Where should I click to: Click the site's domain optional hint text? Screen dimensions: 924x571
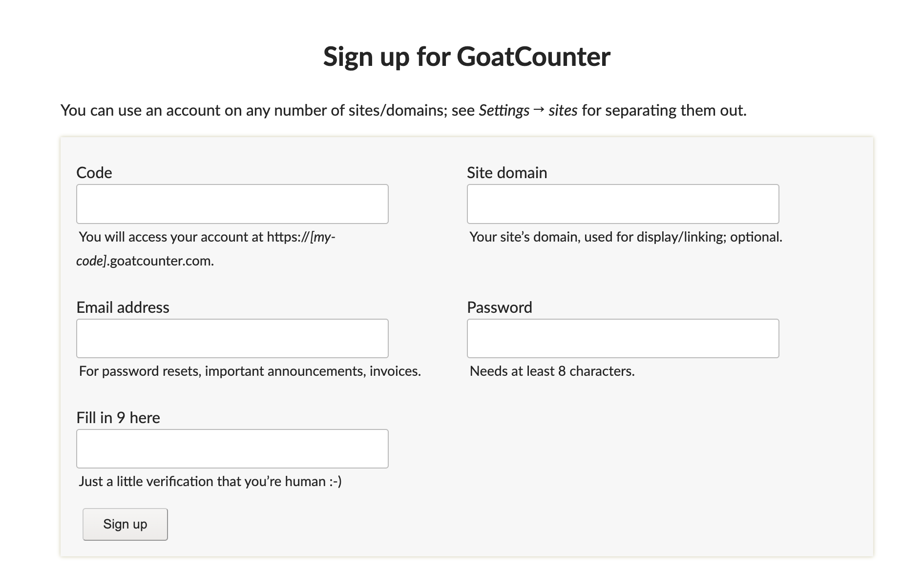click(x=626, y=237)
